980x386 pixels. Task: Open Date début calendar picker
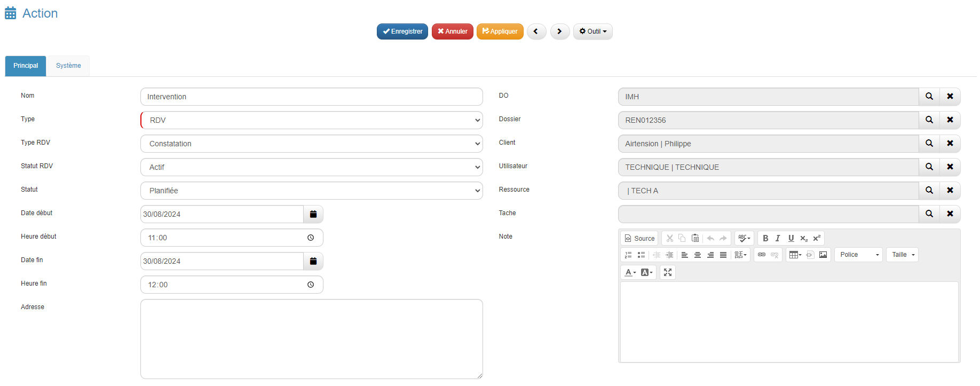pyautogui.click(x=313, y=214)
